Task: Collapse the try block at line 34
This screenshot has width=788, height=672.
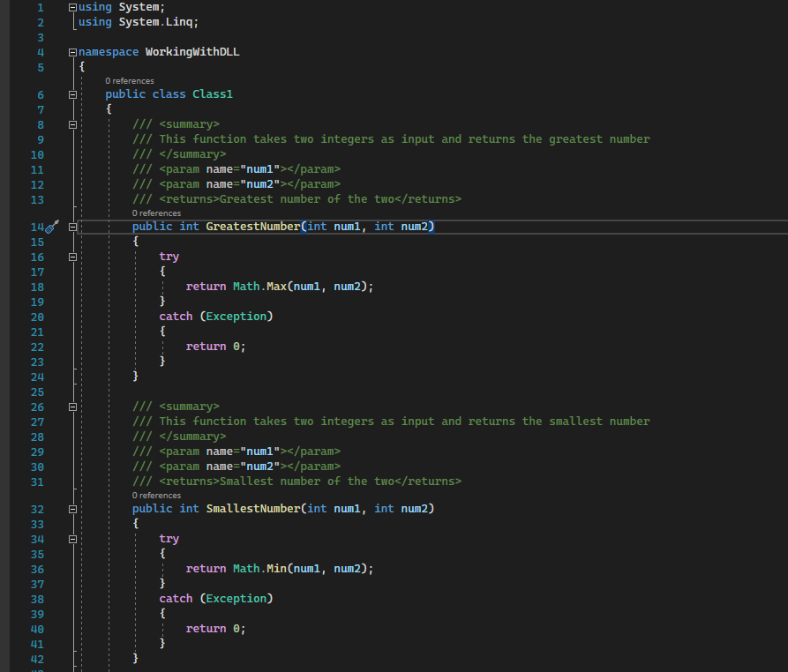Action: click(x=72, y=540)
